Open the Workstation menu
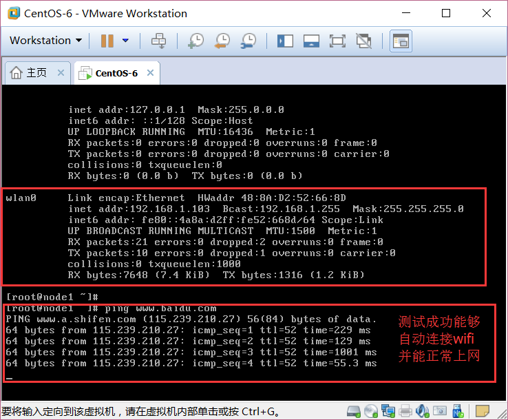 45,41
